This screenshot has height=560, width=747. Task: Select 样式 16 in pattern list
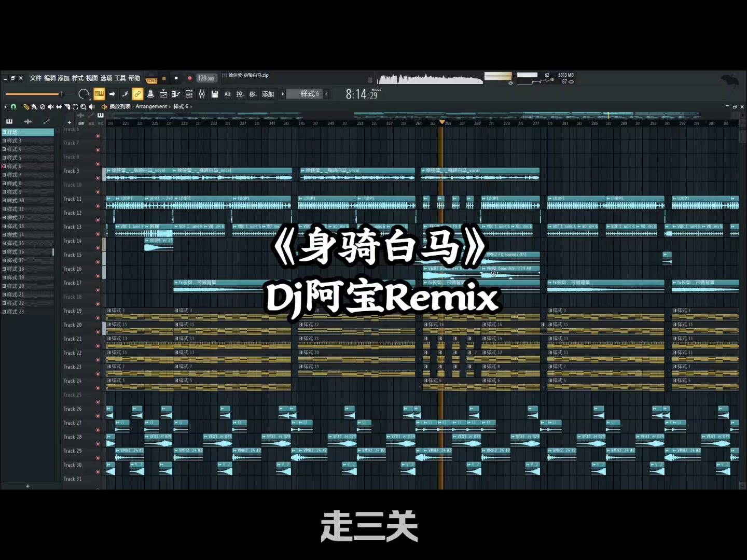[28, 251]
